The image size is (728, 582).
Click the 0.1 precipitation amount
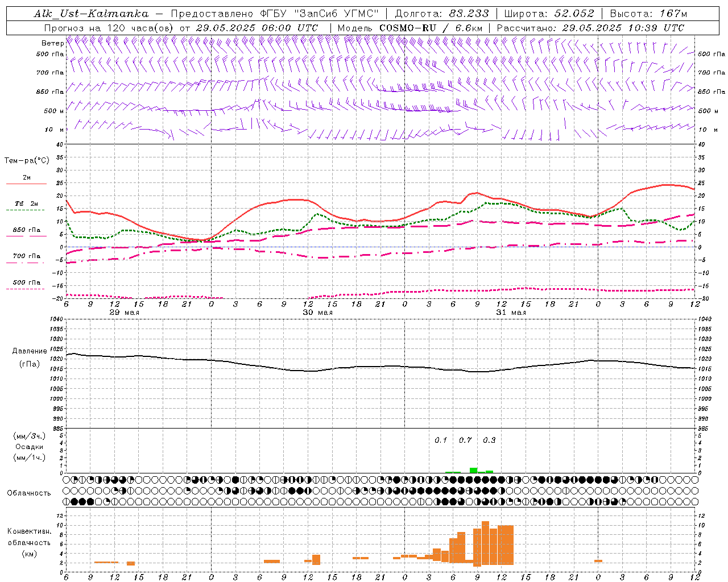click(441, 440)
